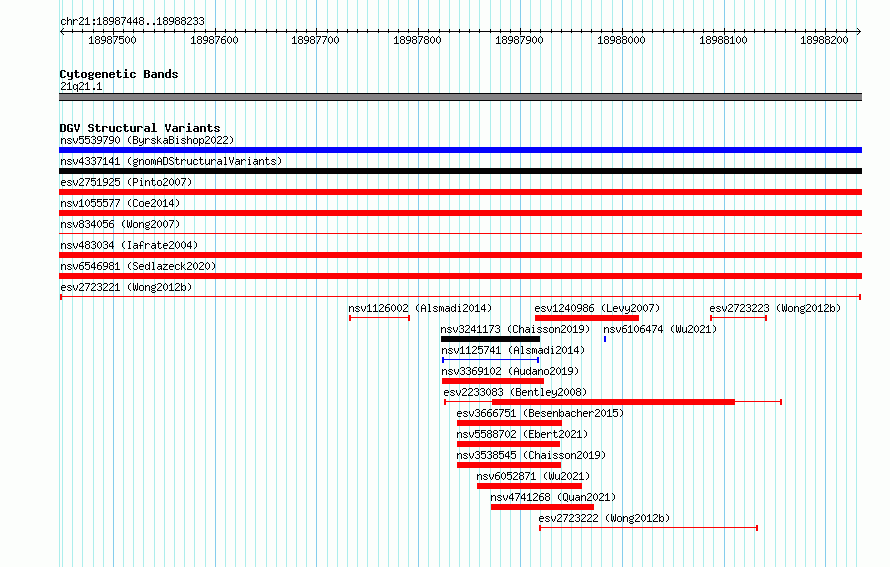Select the nsv5588702 Ebert2021 red bar
The height and width of the screenshot is (567, 890).
click(509, 444)
